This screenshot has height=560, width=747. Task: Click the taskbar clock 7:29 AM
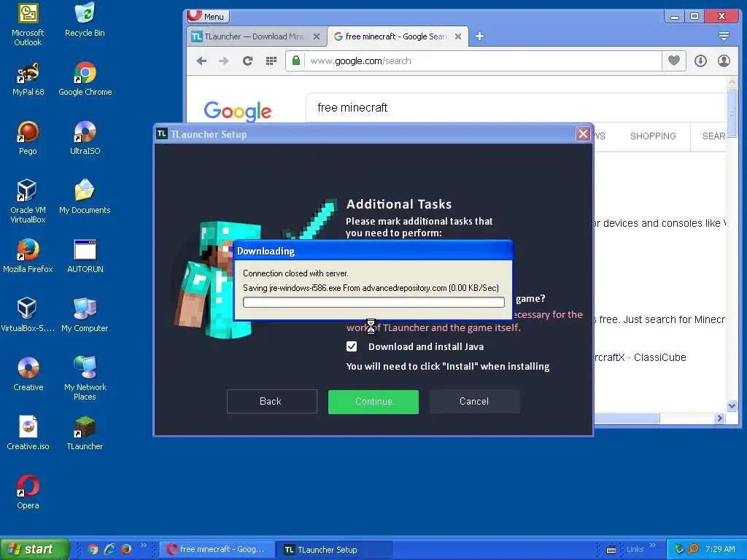click(x=720, y=549)
